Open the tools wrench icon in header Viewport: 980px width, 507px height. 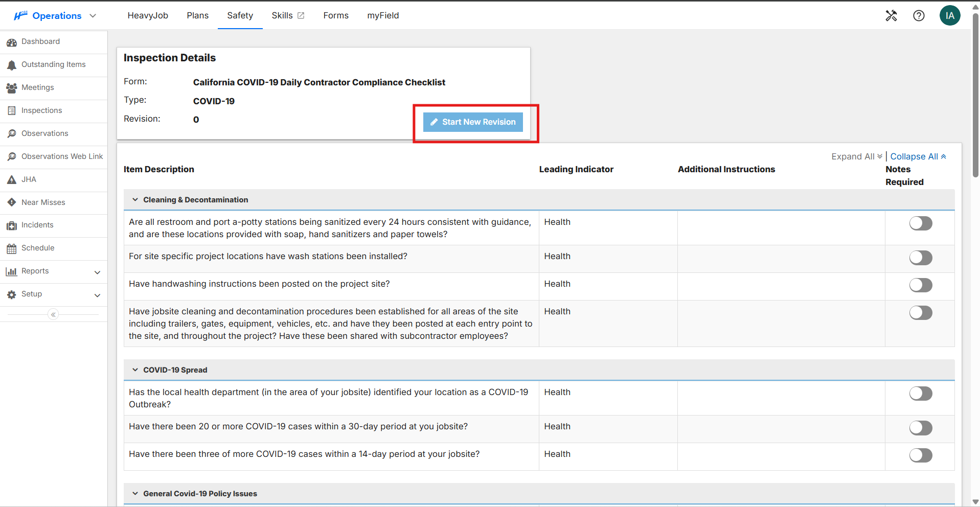click(891, 16)
